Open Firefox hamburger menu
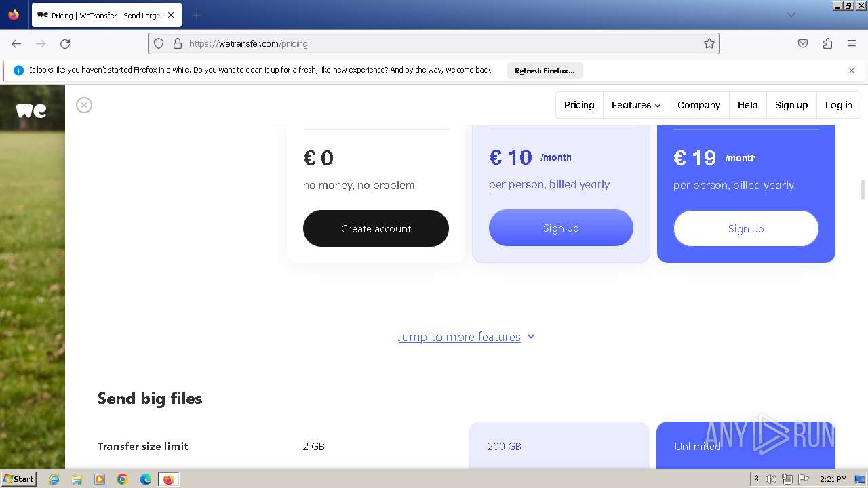The height and width of the screenshot is (488, 868). (x=852, y=43)
